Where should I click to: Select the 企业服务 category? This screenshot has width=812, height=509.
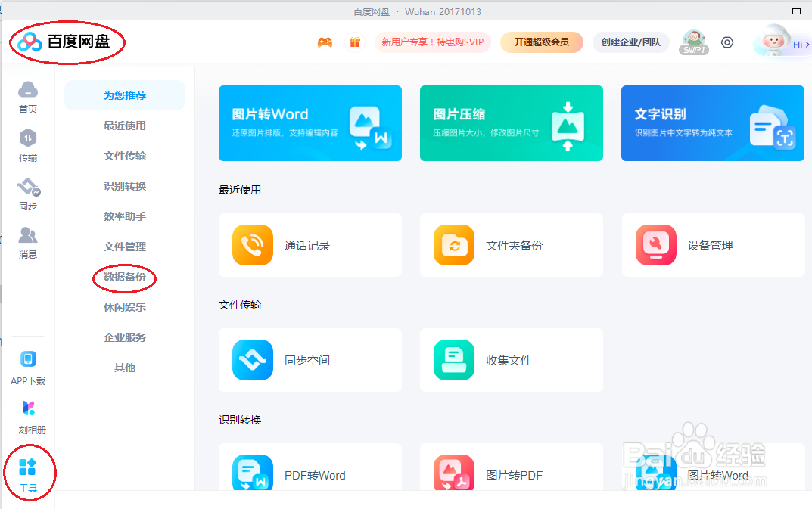125,337
